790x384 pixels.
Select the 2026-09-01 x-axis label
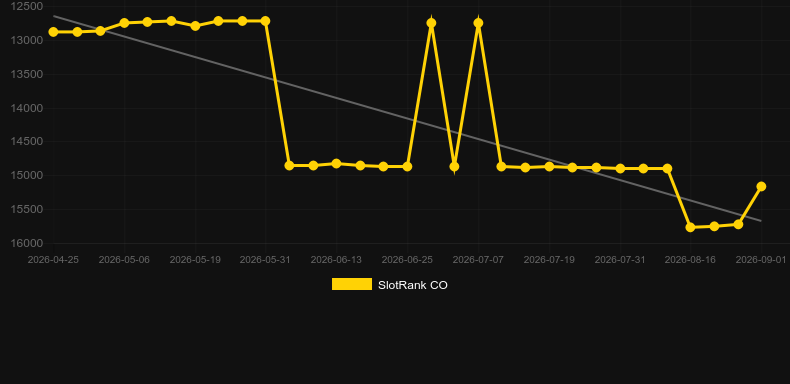(x=761, y=260)
